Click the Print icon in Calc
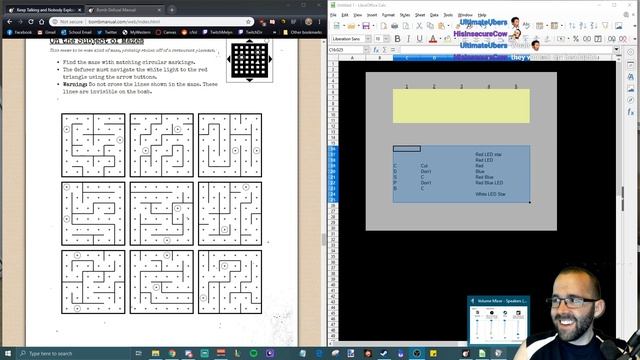The height and width of the screenshot is (360, 640). coord(394,26)
